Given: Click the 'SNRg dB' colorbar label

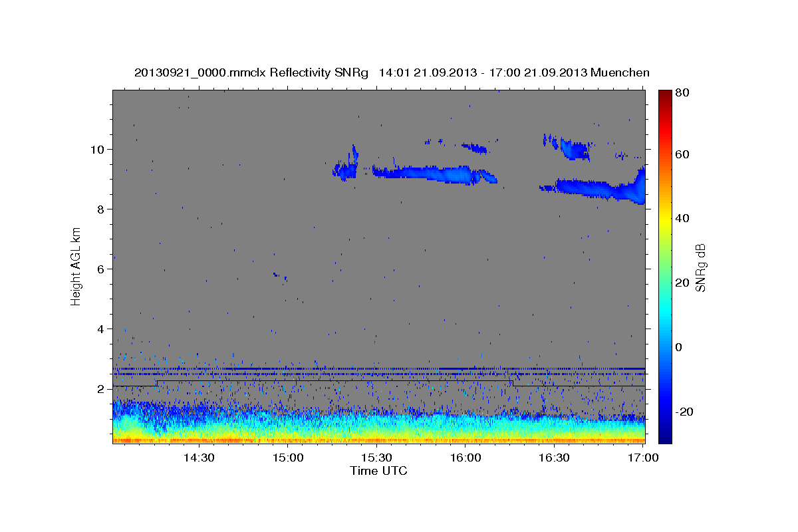Looking at the screenshot, I should pyautogui.click(x=700, y=268).
